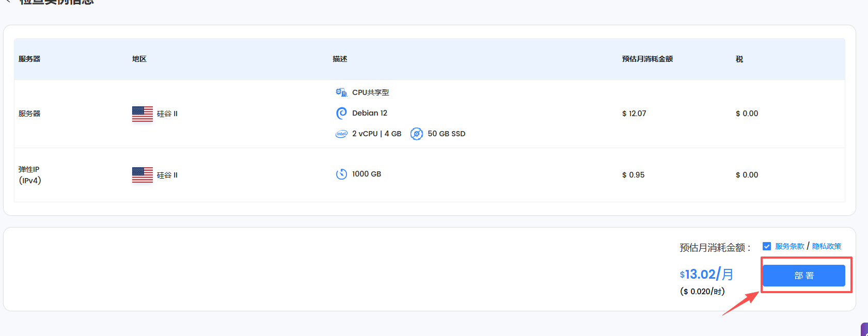Open the 隐私政策 link
868x336 pixels.
(x=827, y=246)
